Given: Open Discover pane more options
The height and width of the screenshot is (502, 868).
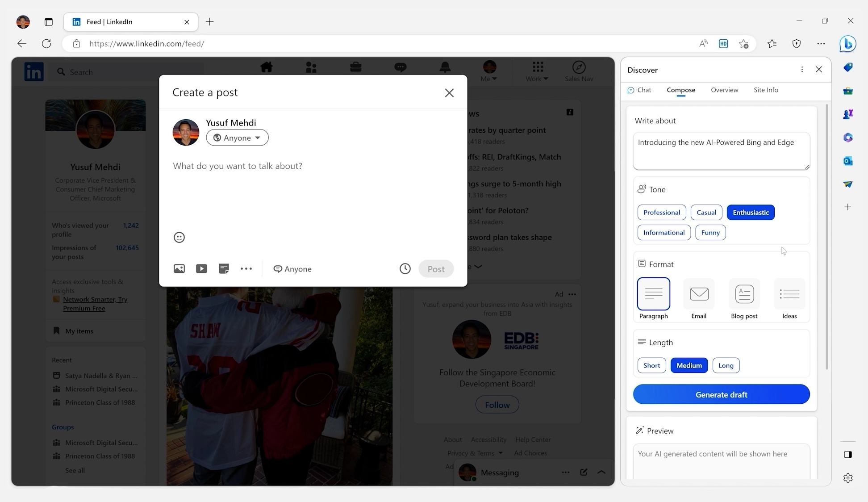Looking at the screenshot, I should [802, 70].
